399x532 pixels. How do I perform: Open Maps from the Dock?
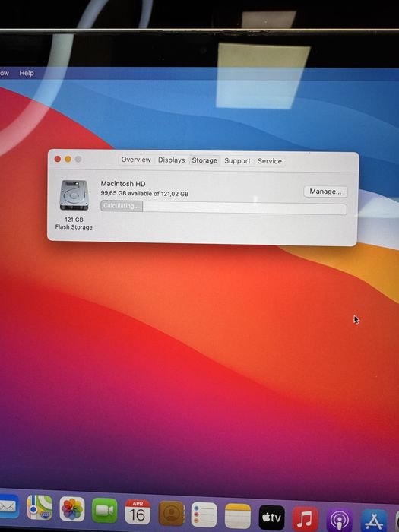[40, 508]
